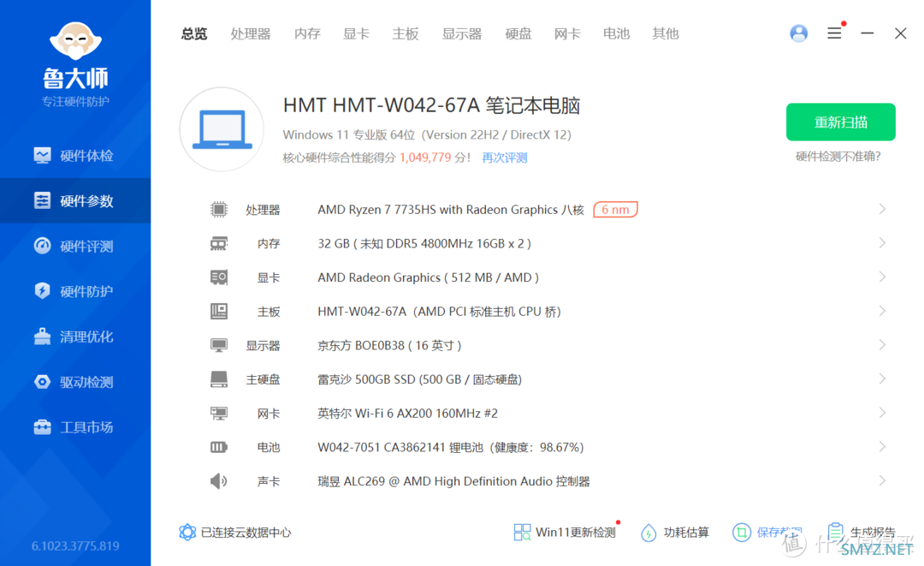
Task: Expand 雷克沙 SSD row chevron
Action: tap(882, 378)
